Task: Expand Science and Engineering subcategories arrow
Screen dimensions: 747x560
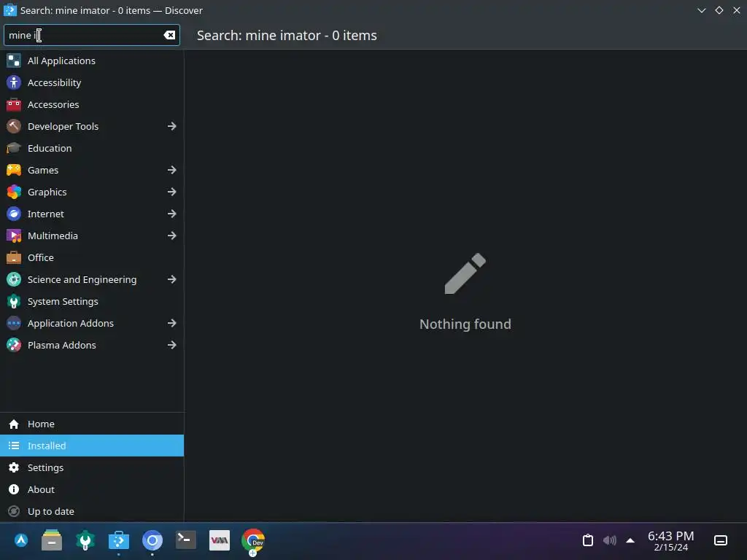Action: click(x=172, y=279)
